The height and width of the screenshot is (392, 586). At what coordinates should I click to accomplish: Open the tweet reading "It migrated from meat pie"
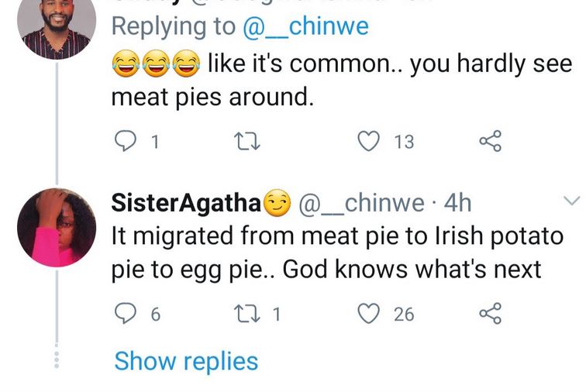337,252
